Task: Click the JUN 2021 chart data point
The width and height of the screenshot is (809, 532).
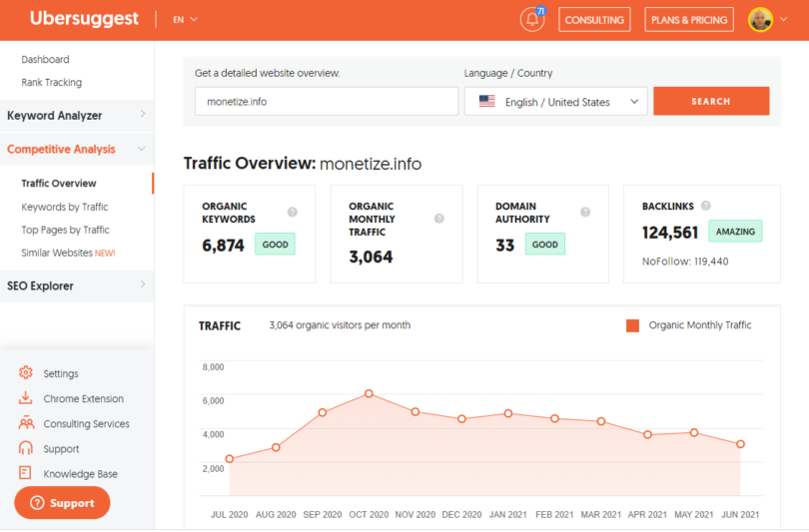Action: coord(740,444)
